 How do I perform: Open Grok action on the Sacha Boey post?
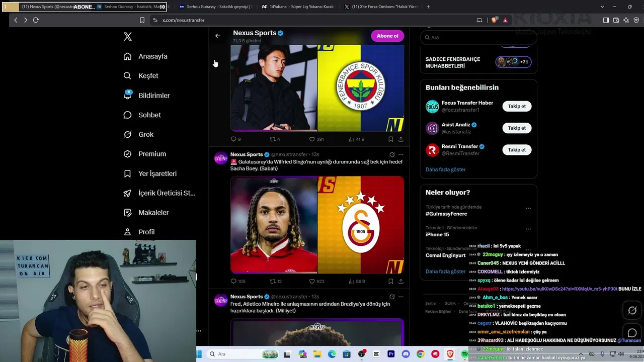392,155
